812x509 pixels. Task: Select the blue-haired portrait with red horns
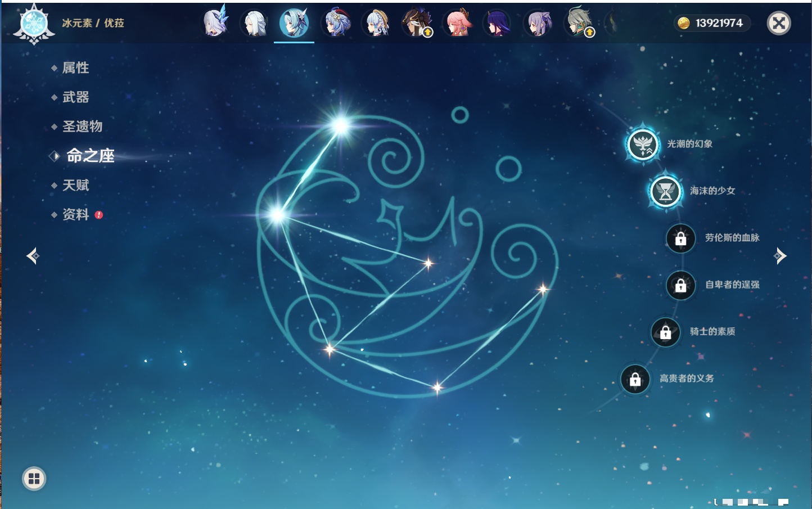[x=336, y=23]
